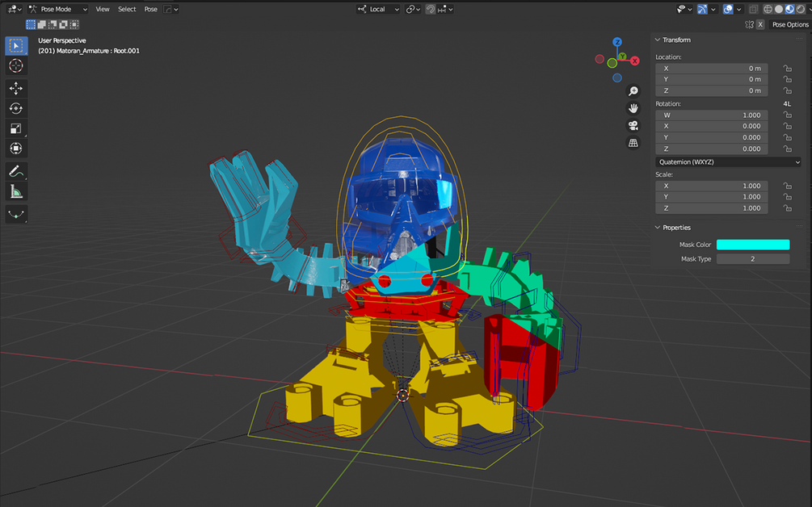Open pivot point dropdown
Image resolution: width=812 pixels, height=507 pixels.
(413, 9)
